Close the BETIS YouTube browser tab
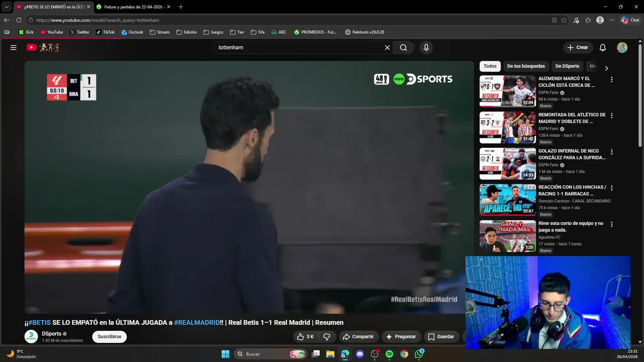Screen dimensions: 644x362 coord(88,7)
